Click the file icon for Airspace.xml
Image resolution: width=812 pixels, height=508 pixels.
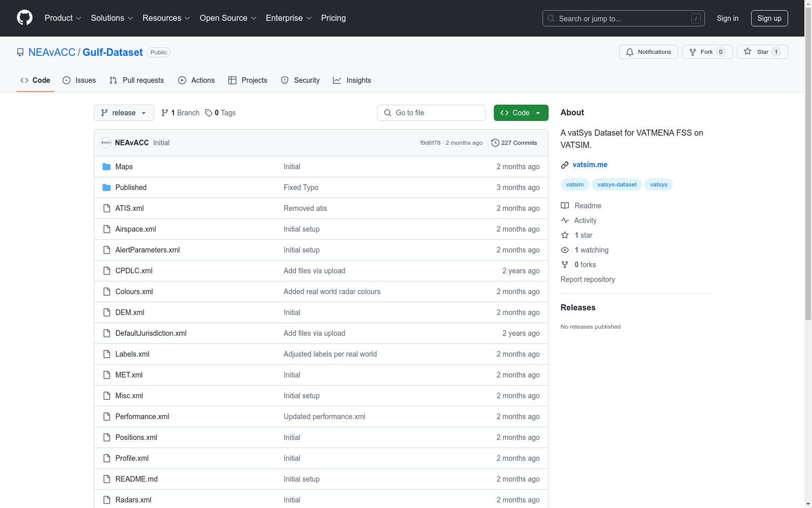pos(107,229)
